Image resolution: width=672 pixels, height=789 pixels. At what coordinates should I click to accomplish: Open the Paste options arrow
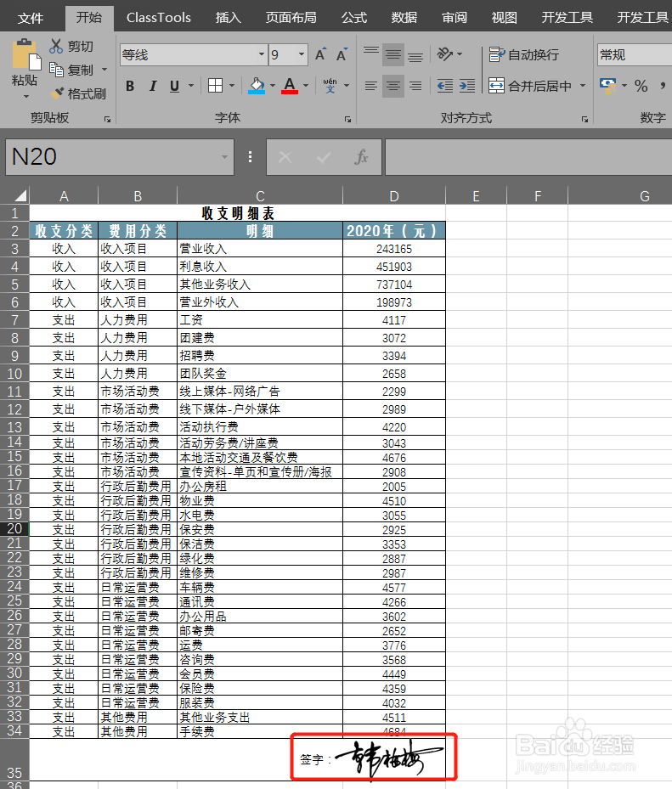[25, 96]
